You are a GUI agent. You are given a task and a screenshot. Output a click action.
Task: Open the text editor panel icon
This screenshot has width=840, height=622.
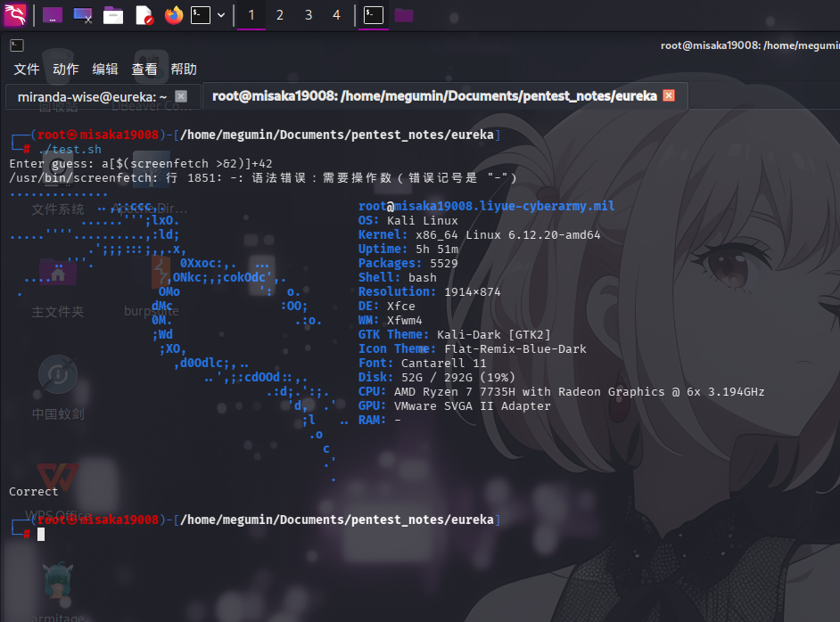[x=144, y=15]
